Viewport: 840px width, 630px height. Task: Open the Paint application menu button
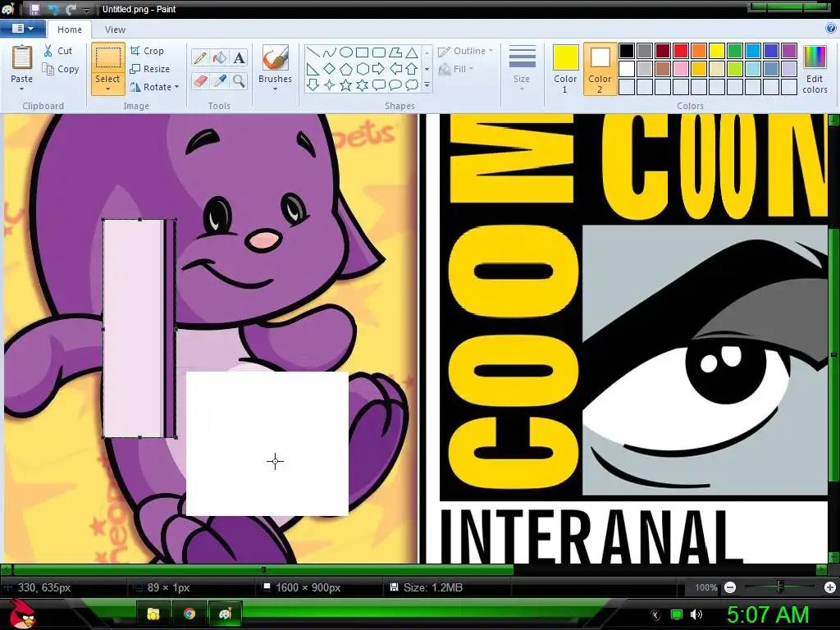(22, 29)
